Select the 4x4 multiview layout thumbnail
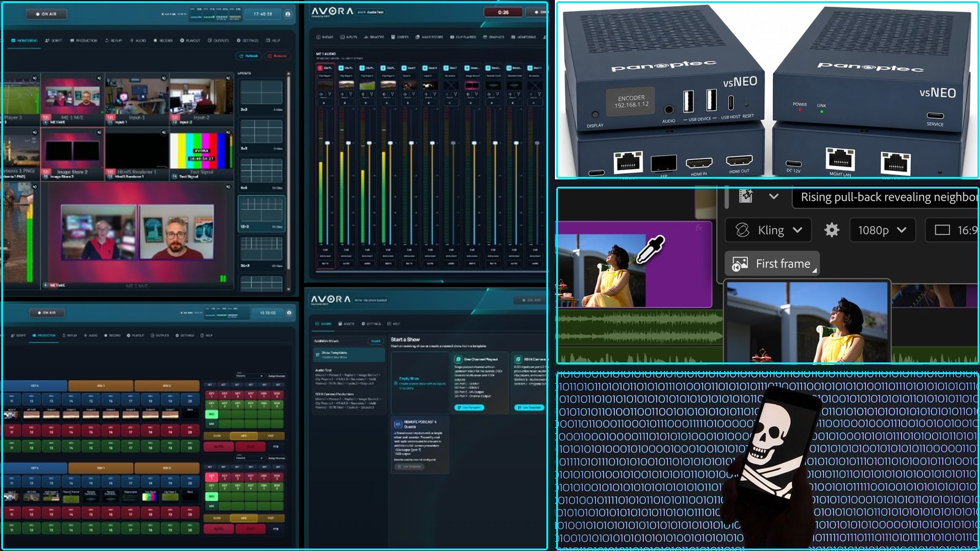This screenshot has height=551, width=980. coord(261,170)
